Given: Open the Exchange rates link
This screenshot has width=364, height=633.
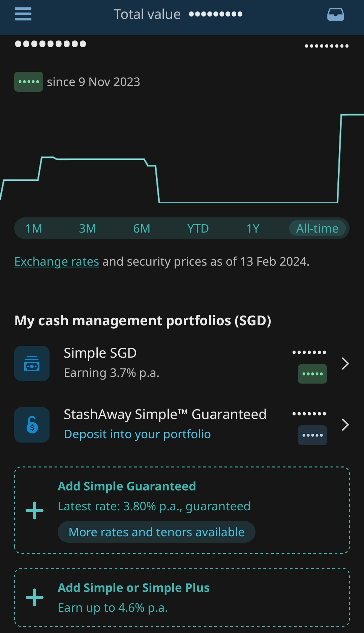Looking at the screenshot, I should [x=57, y=262].
